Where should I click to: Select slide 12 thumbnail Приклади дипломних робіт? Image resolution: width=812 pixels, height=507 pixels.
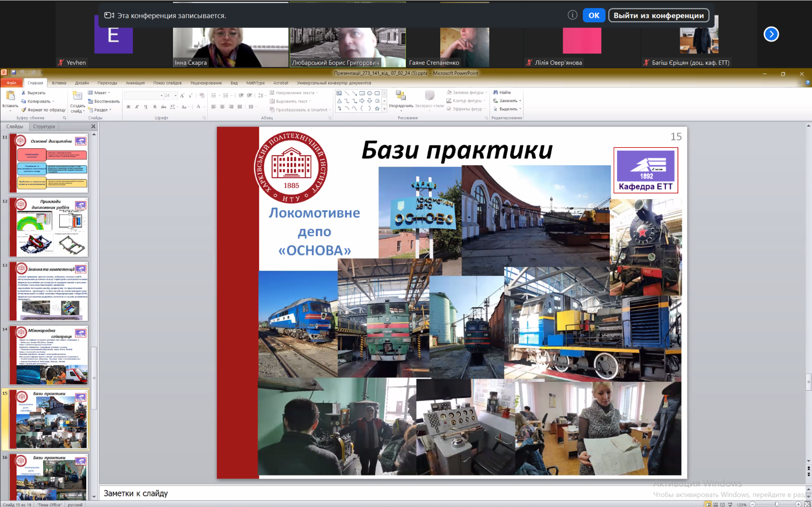pos(49,227)
